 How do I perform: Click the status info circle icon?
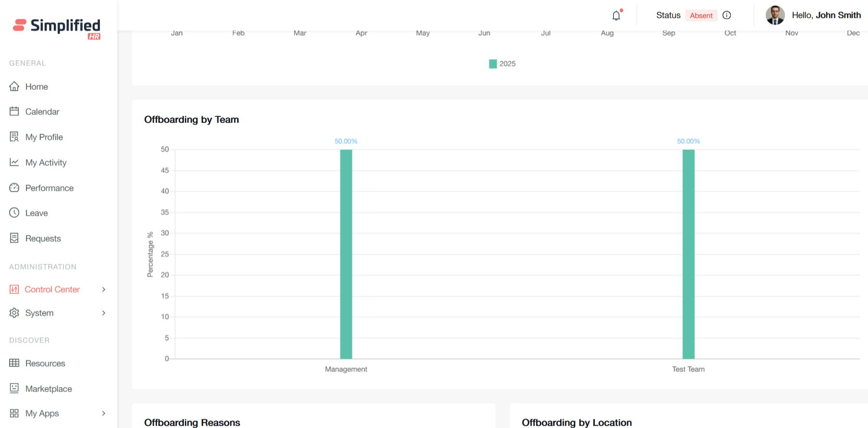point(726,15)
